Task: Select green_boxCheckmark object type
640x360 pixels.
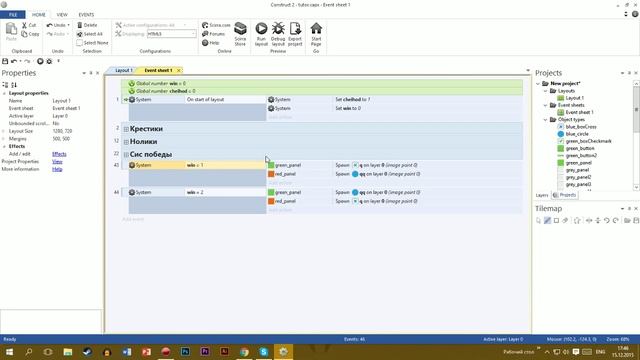Action: click(x=588, y=141)
